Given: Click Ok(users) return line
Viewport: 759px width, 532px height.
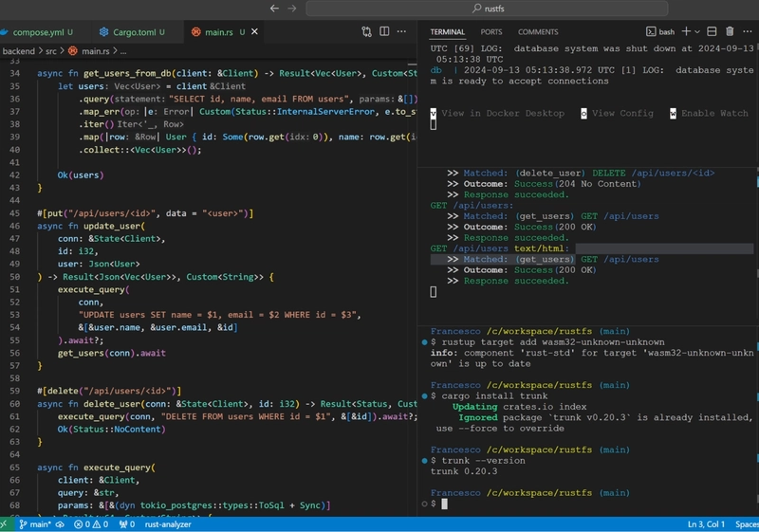Looking at the screenshot, I should click(81, 175).
